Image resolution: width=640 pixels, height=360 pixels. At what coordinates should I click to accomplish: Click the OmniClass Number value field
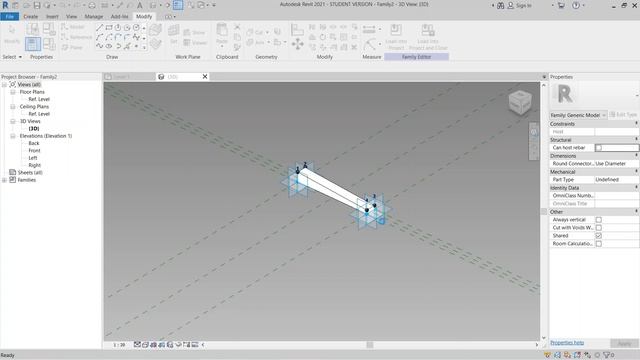pyautogui.click(x=616, y=196)
